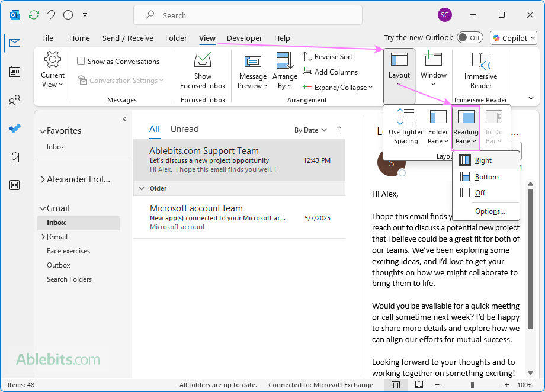The width and height of the screenshot is (545, 392).
Task: Open the Folder Pane menu
Action: (438, 127)
